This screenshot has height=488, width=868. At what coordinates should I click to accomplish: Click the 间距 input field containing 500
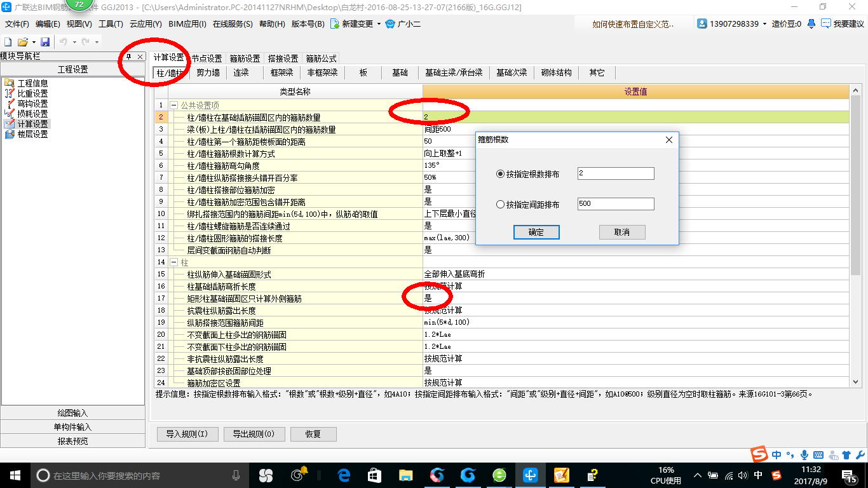click(x=616, y=204)
